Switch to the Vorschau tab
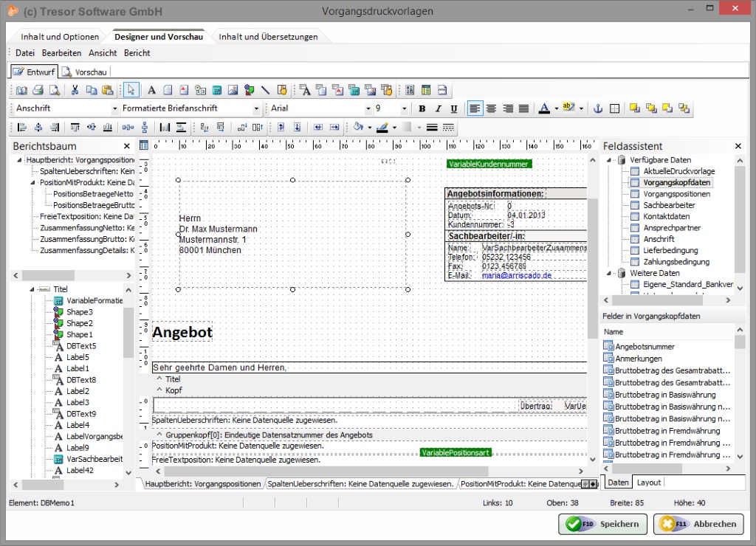Screen dimensions: 756x546 [x=85, y=72]
